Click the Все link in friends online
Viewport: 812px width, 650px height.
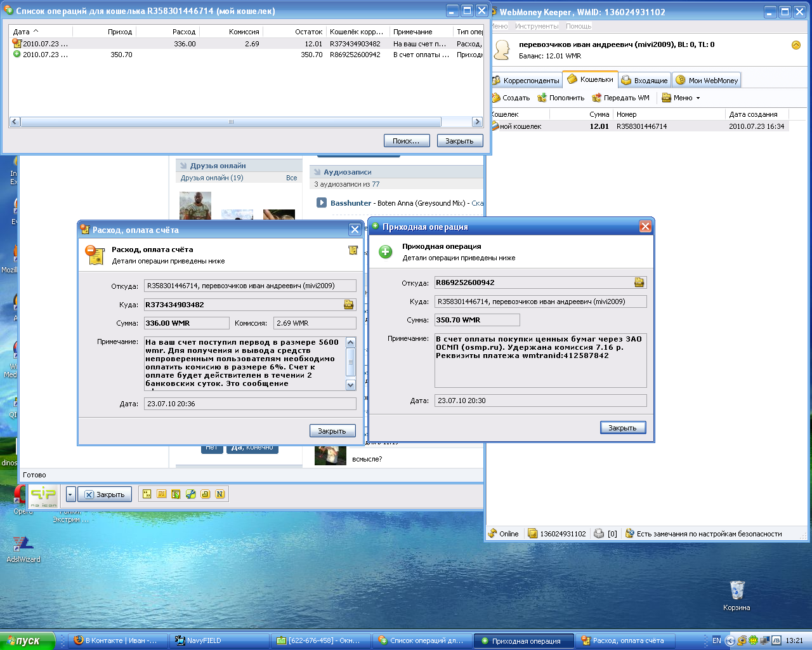point(291,178)
